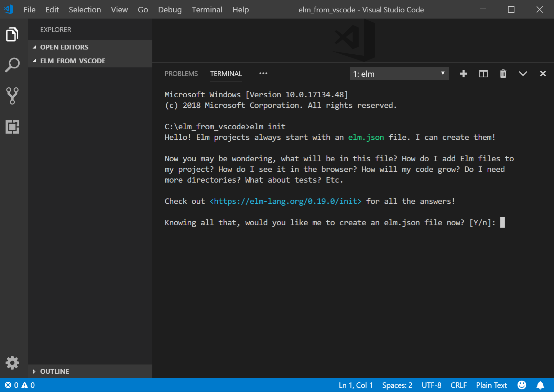Change language mode from Plain Text
Image resolution: width=554 pixels, height=392 pixels.
[x=491, y=385]
